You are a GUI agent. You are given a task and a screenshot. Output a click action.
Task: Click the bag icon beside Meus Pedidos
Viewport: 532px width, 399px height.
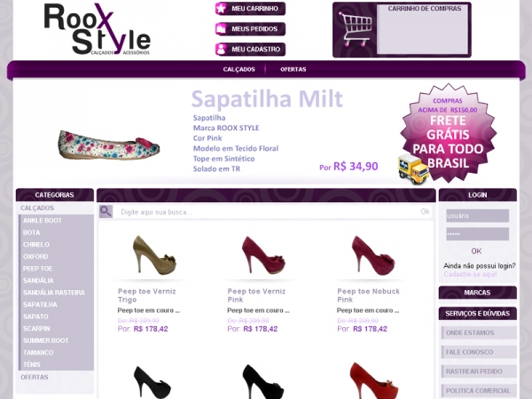point(222,29)
